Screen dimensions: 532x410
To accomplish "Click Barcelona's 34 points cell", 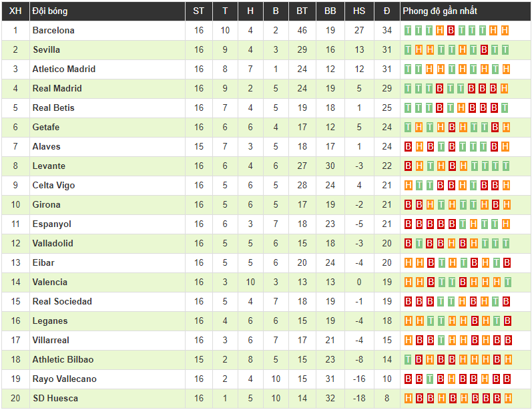I will [x=386, y=30].
